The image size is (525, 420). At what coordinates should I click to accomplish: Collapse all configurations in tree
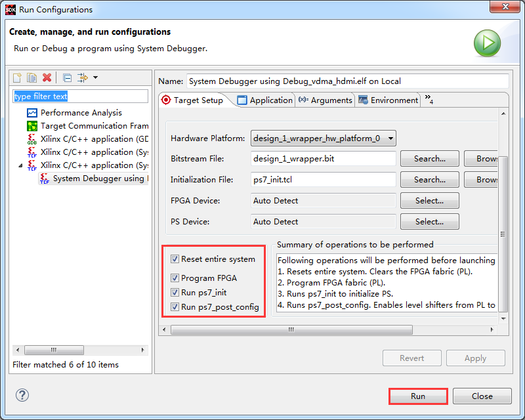click(68, 77)
